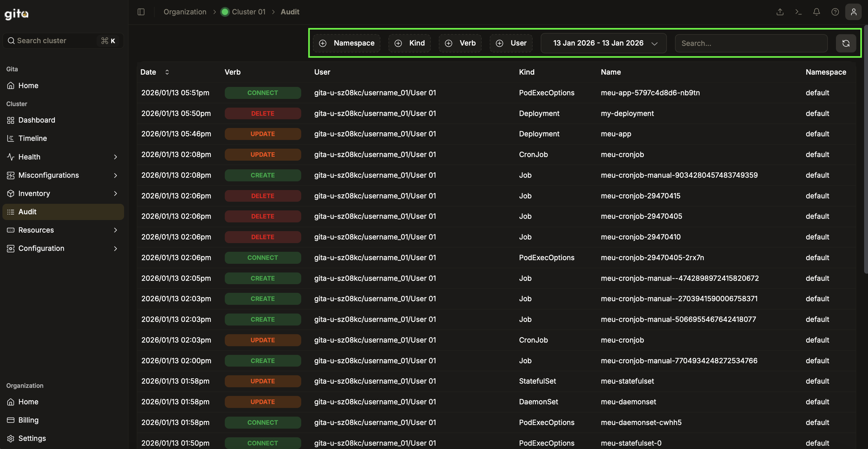The width and height of the screenshot is (868, 449).
Task: Open the user account avatar menu
Action: click(x=853, y=12)
